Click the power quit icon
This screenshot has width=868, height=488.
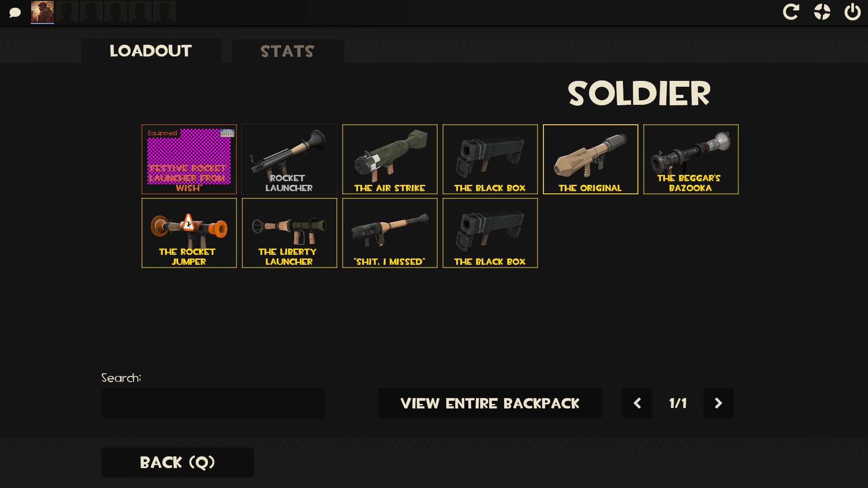pos(853,12)
